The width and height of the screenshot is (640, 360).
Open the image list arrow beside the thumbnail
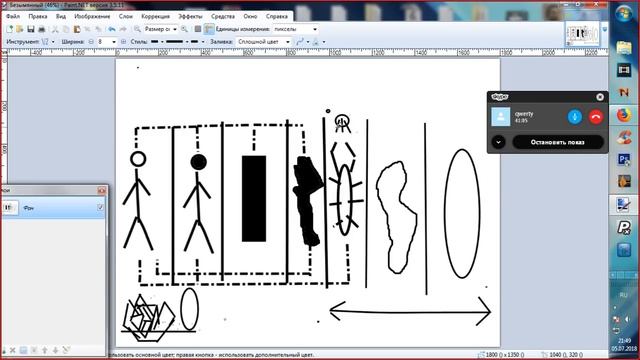click(x=604, y=30)
